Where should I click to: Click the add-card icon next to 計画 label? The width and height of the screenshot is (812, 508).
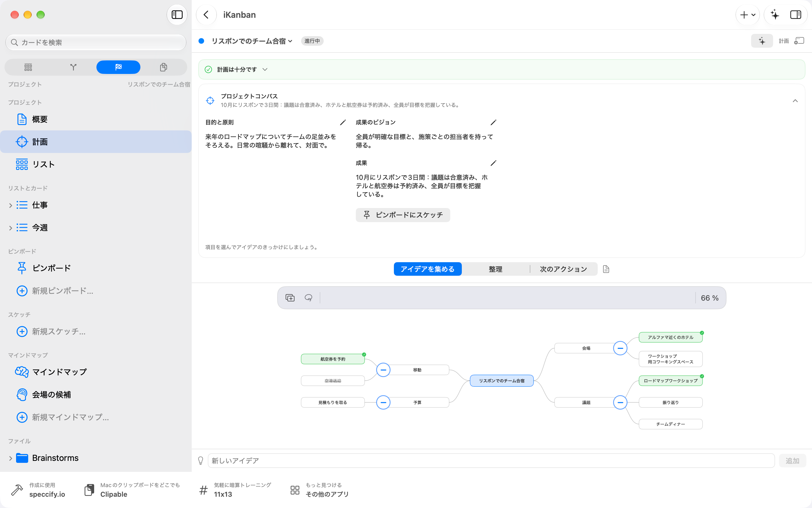[x=799, y=41]
